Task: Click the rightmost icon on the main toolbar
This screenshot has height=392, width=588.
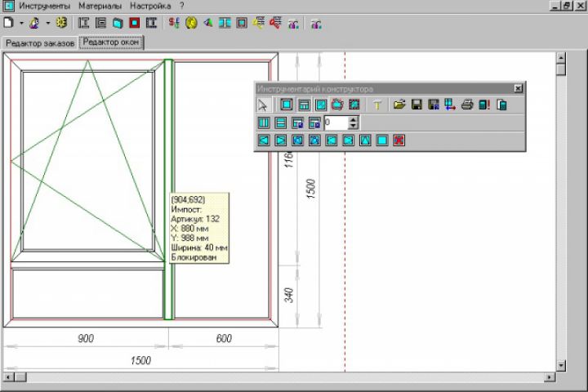Action: 316,24
